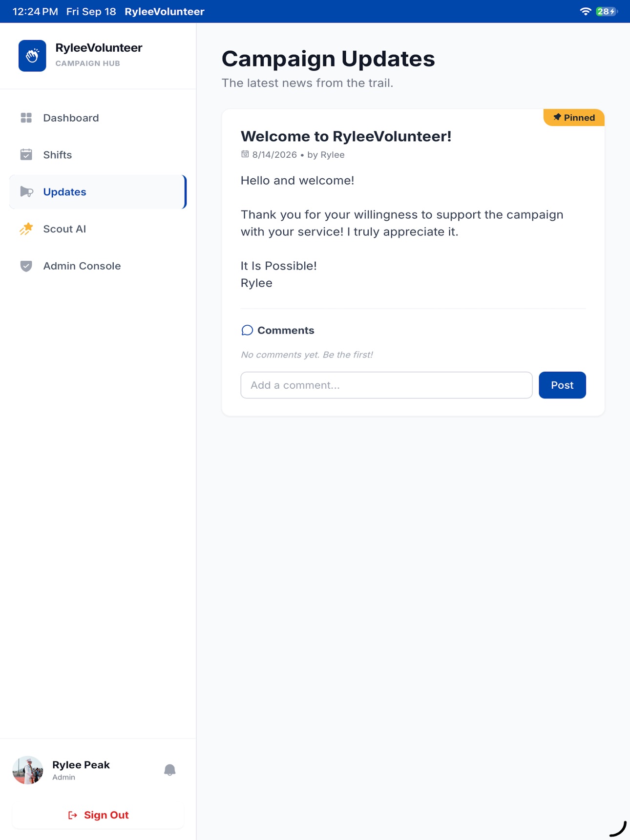Click the Sign Out button
The width and height of the screenshot is (630, 840).
point(98,815)
